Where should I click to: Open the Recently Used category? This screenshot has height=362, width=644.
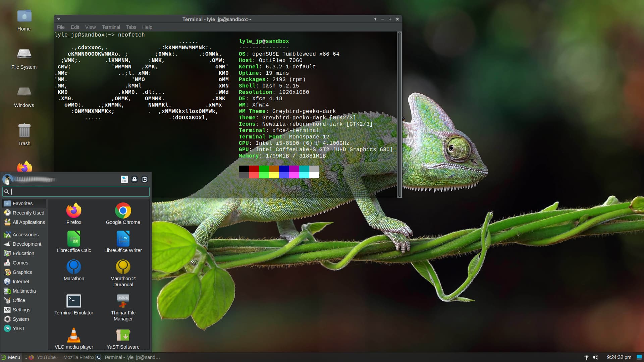(x=28, y=213)
